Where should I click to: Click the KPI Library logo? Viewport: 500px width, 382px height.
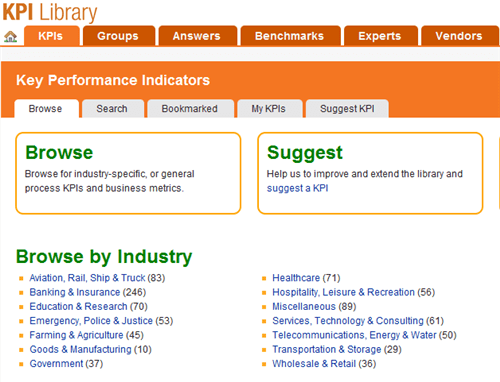click(50, 12)
